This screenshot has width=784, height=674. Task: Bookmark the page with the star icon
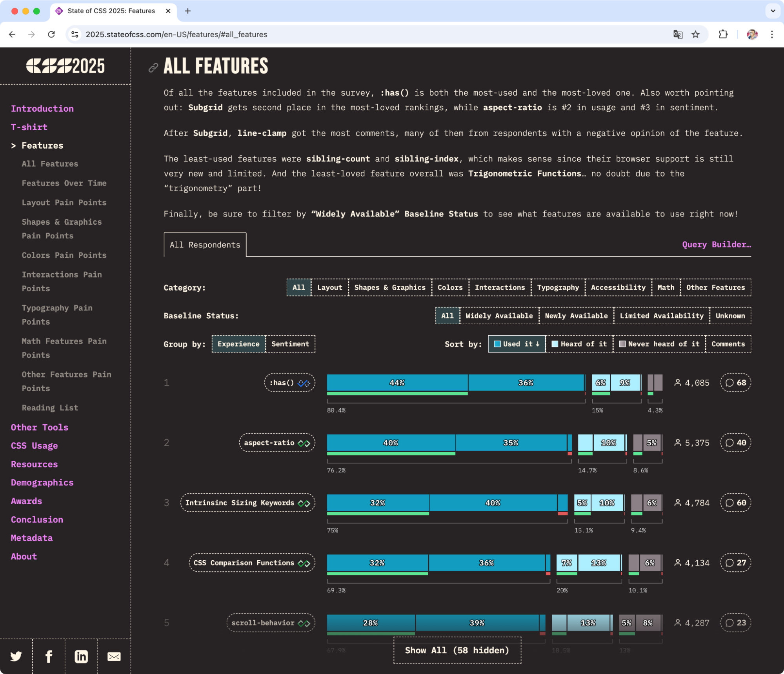(695, 35)
